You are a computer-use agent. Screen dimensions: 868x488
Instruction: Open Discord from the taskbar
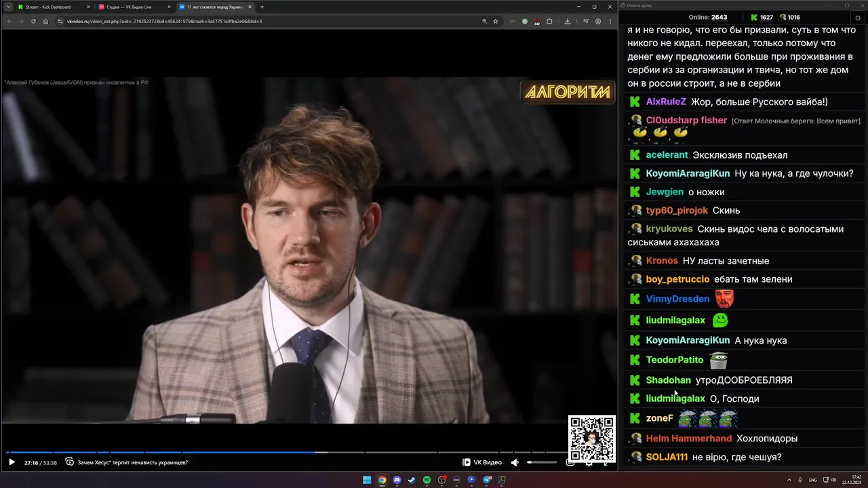tap(397, 480)
